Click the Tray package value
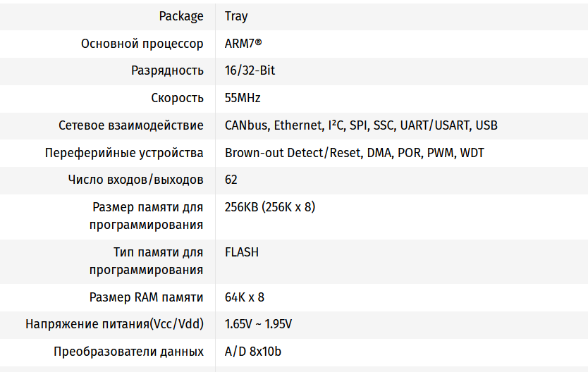 tap(236, 16)
